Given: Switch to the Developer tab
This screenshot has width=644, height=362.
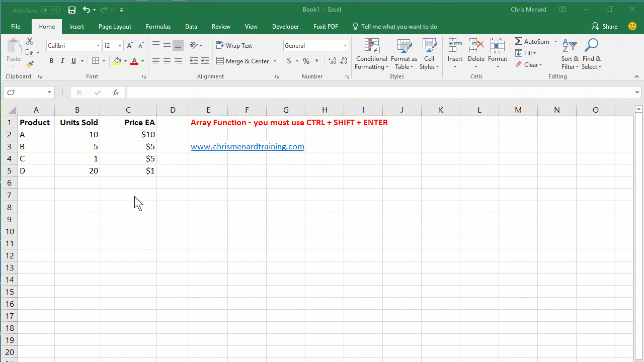Looking at the screenshot, I should click(285, 27).
